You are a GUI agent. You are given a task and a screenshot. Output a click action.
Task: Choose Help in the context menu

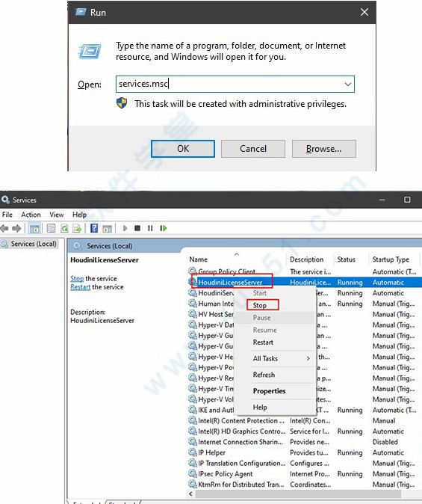260,408
